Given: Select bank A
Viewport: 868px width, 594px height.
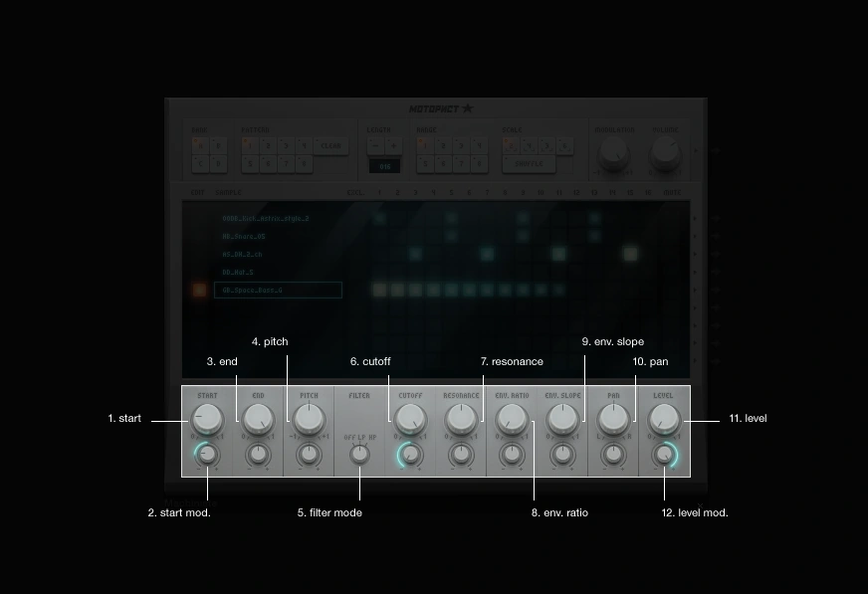Looking at the screenshot, I should click(x=200, y=146).
